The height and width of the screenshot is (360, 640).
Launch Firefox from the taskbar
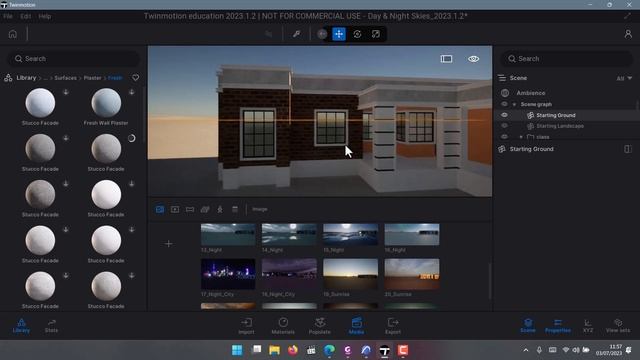point(293,350)
